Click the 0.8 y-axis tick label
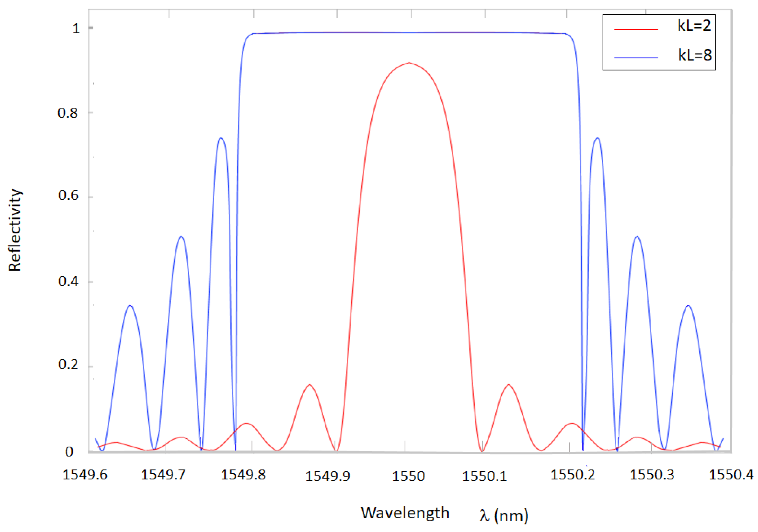The image size is (758, 532). pyautogui.click(x=68, y=113)
